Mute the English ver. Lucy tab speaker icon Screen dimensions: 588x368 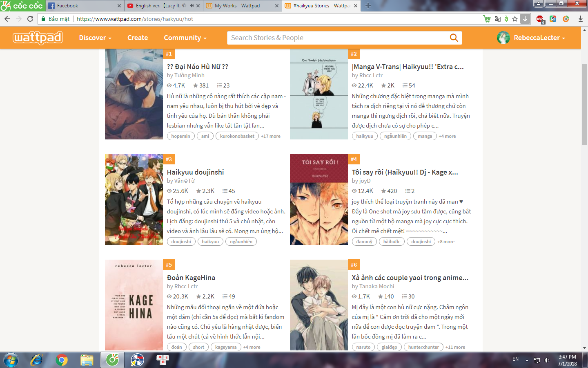point(192,6)
